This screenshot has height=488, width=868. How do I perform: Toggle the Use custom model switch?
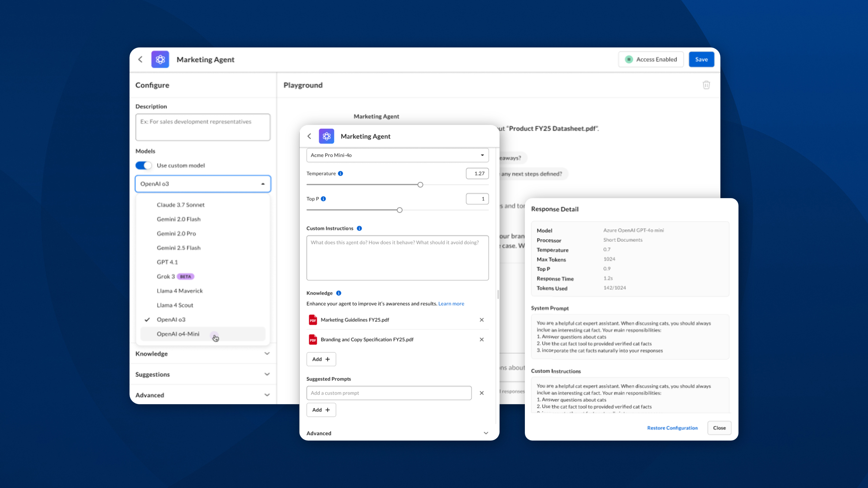(143, 165)
